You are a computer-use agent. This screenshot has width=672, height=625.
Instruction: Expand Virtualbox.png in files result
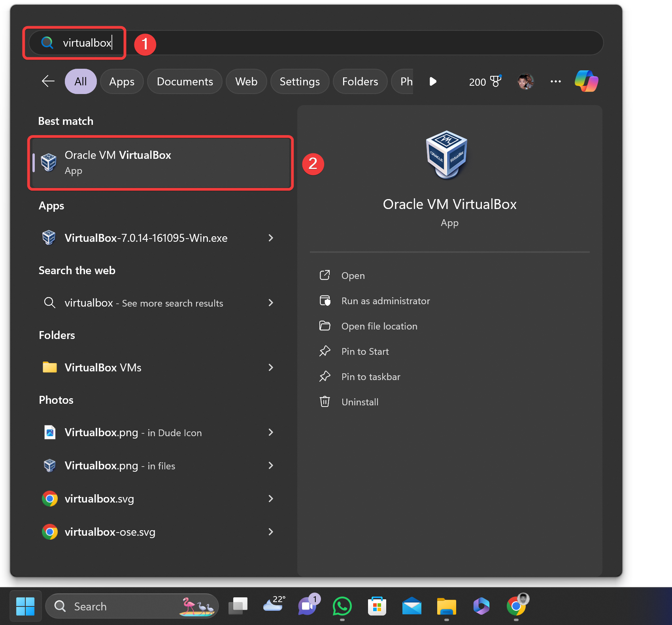pyautogui.click(x=271, y=465)
